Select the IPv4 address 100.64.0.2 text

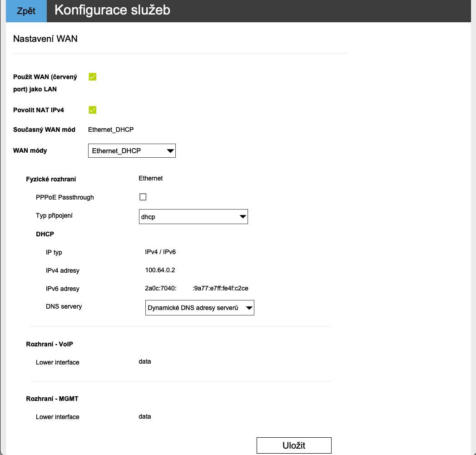(x=160, y=270)
